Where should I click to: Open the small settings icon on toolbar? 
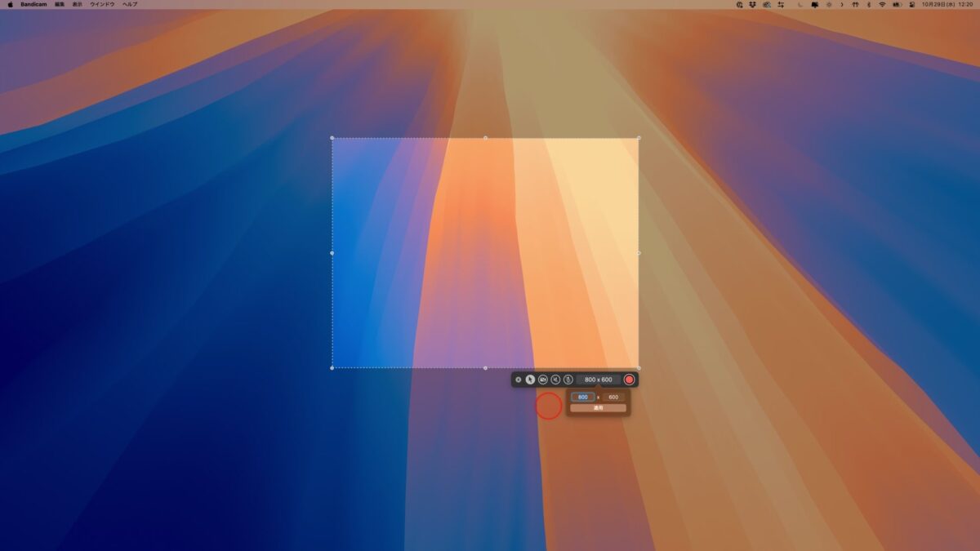(x=517, y=380)
